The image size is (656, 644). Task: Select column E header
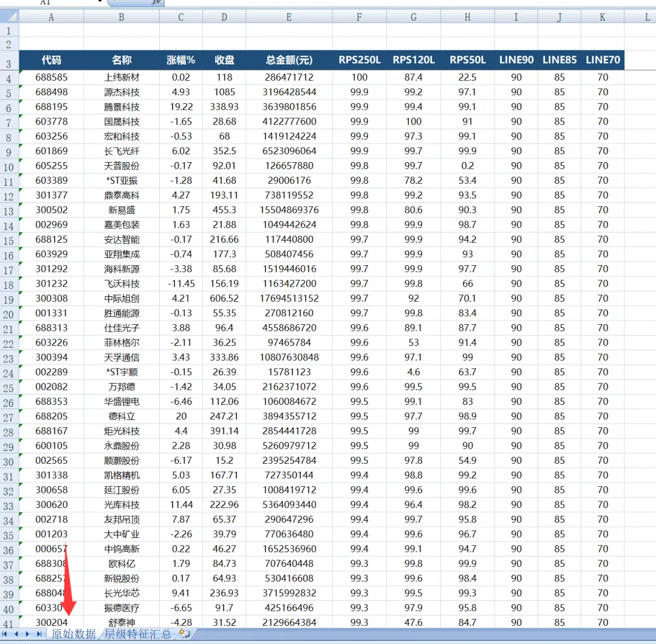click(289, 17)
